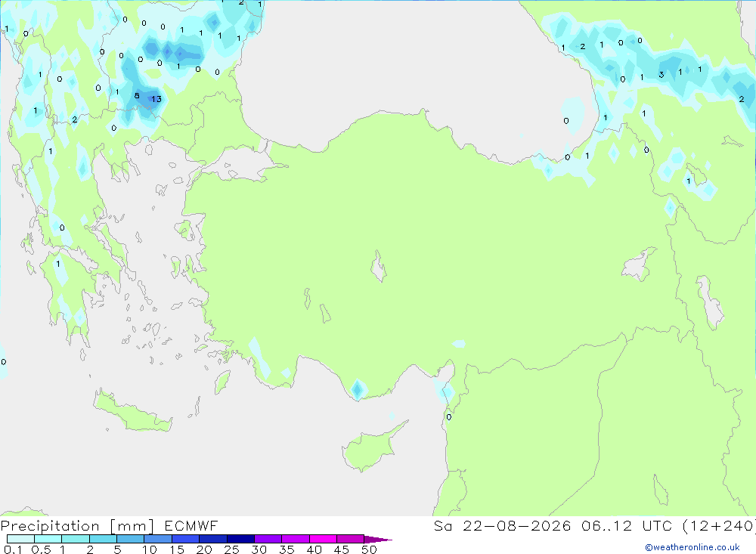Select the 40–45 mm magenta swatch
This screenshot has width=756, height=554.
tap(323, 539)
